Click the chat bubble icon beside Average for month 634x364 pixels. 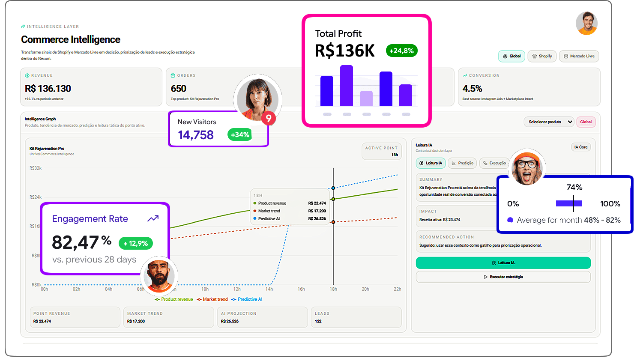pos(510,220)
